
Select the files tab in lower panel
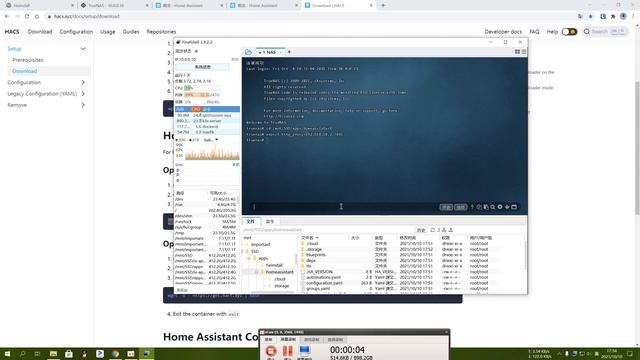click(x=251, y=221)
